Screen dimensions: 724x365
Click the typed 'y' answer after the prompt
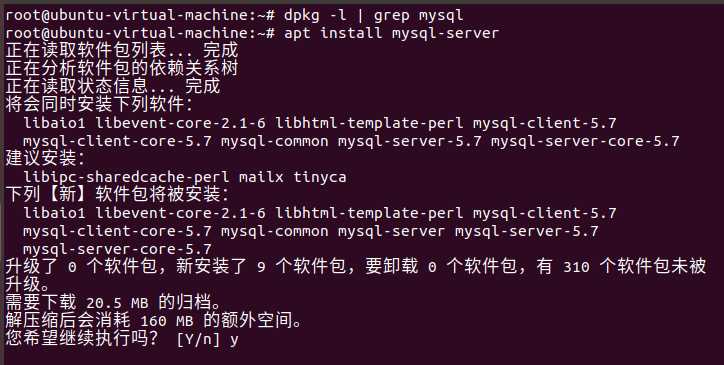(x=234, y=340)
